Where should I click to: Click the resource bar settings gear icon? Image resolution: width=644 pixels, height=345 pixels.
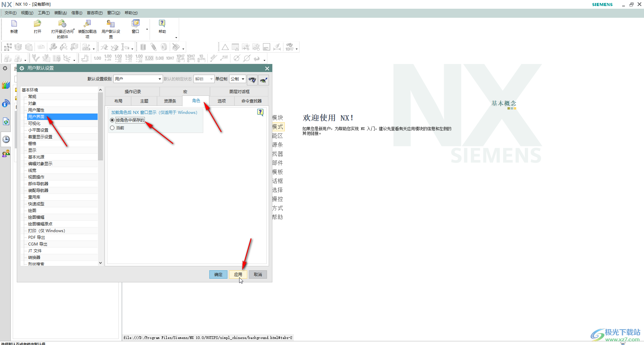(5, 68)
